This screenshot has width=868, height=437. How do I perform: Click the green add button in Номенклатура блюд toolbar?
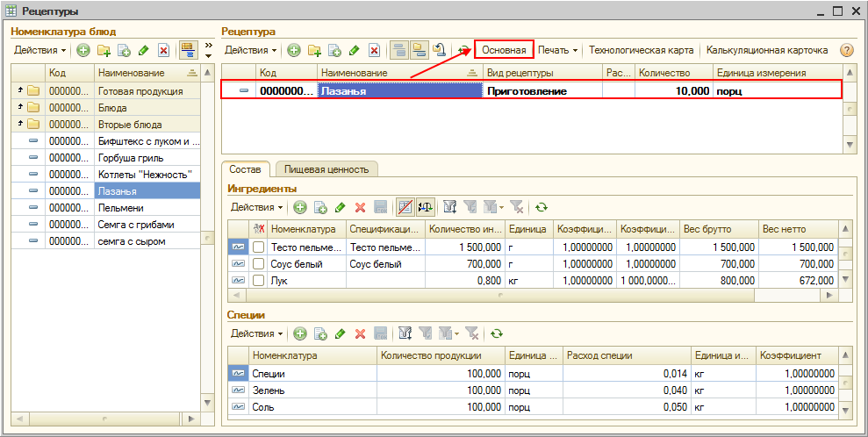coord(83,50)
